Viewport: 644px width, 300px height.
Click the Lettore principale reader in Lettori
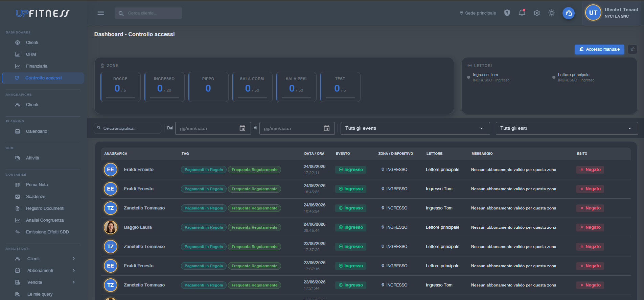tap(573, 77)
